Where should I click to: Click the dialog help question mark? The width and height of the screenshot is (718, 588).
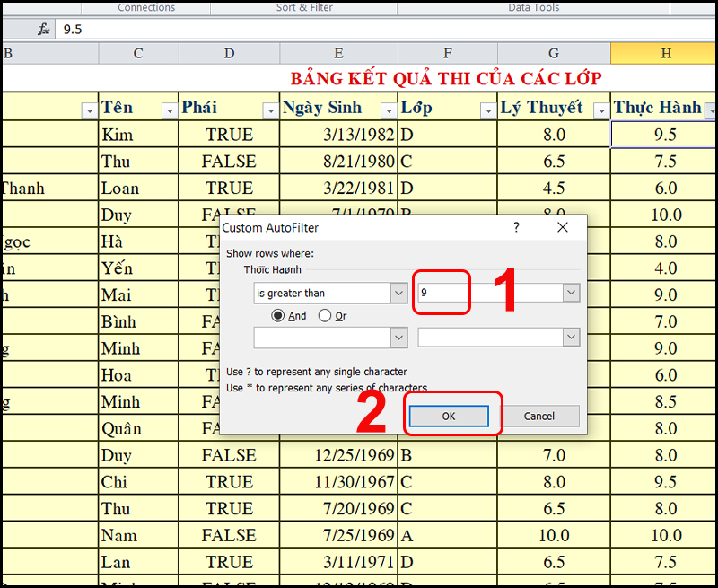pyautogui.click(x=516, y=228)
